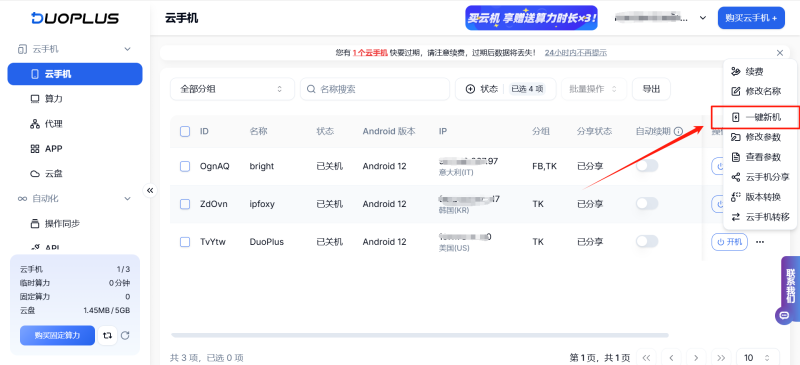Click the refresh icon beside 购买固定算力

click(x=125, y=335)
